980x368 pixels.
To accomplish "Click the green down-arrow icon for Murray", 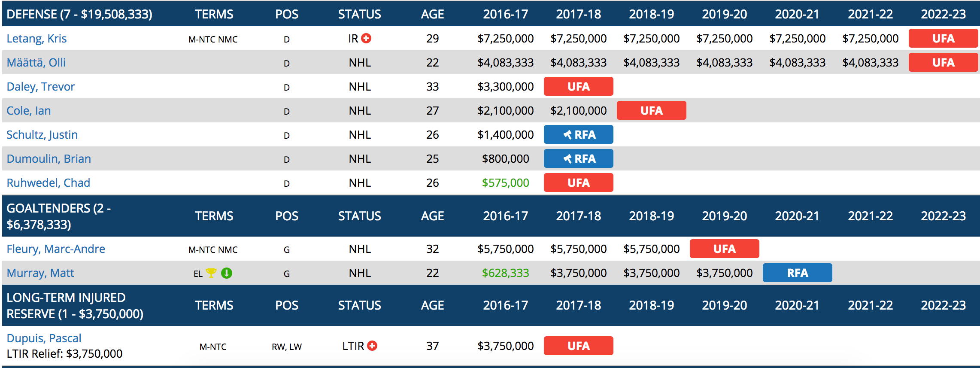I will click(x=227, y=273).
